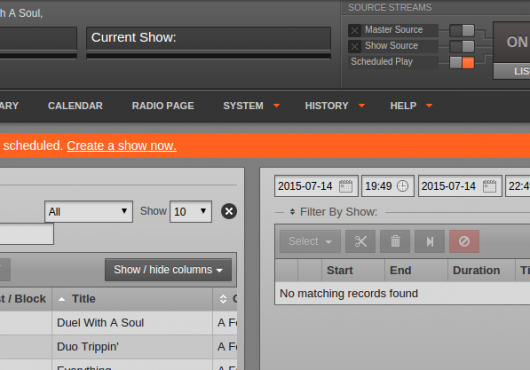
Task: Select the 'Duel With A Soul' row
Action: pos(118,323)
